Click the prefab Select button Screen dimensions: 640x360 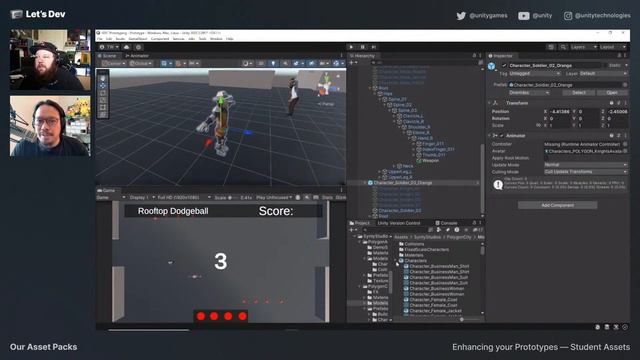(578, 93)
